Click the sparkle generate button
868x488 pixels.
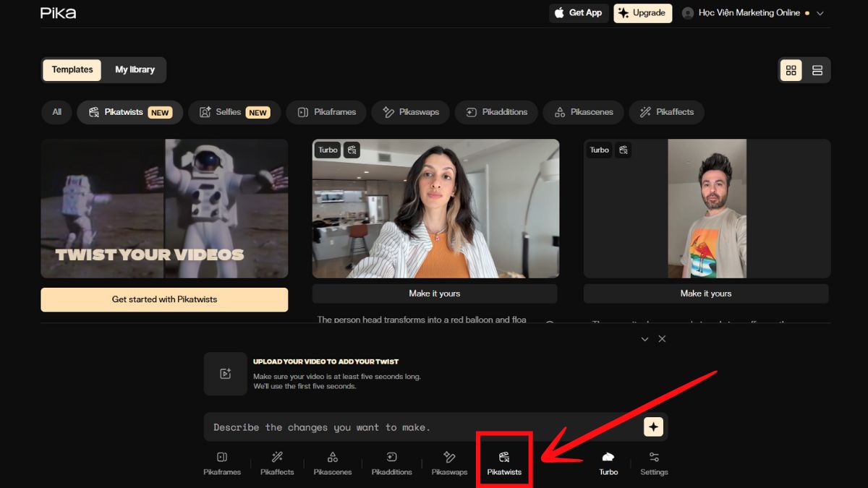tap(654, 427)
